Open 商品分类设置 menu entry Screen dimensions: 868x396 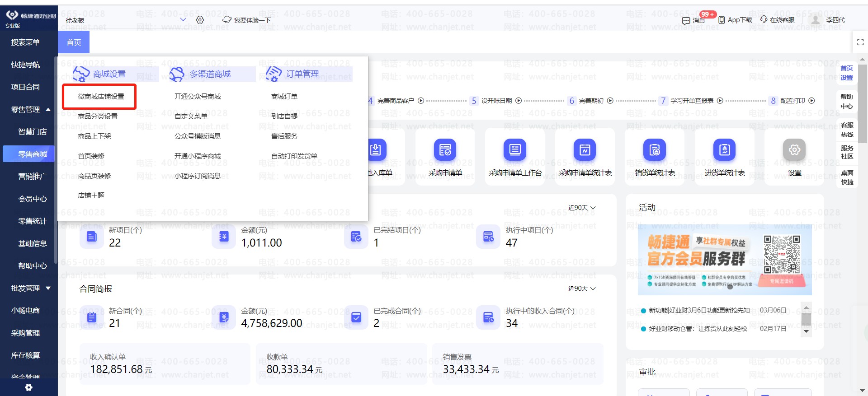click(x=98, y=116)
